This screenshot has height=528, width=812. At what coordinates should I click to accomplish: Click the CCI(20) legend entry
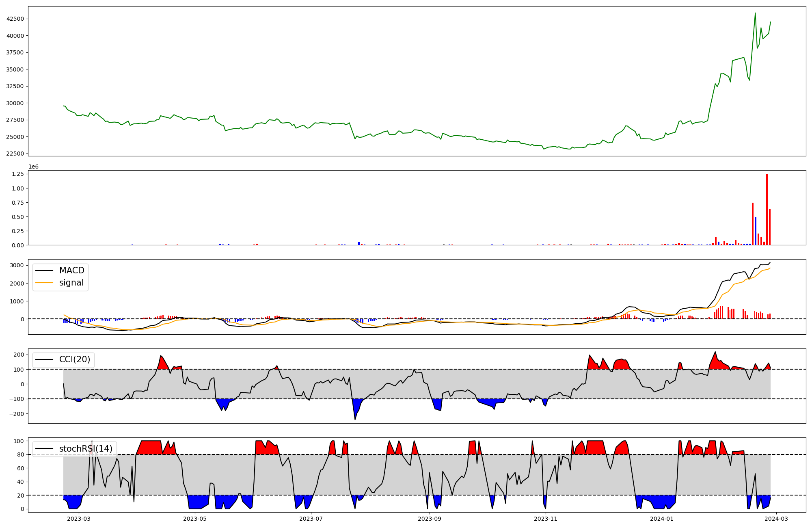coord(75,359)
